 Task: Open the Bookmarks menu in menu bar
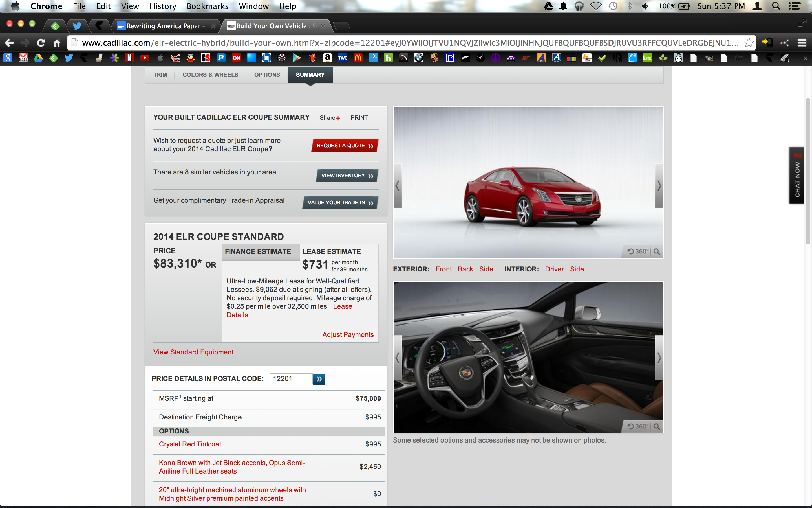pos(207,6)
